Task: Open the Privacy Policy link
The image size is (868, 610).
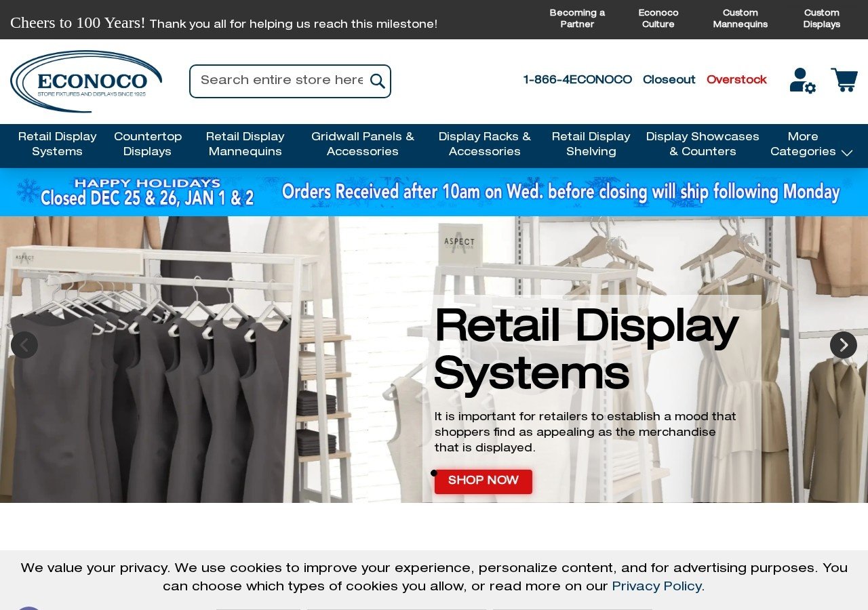Action: tap(656, 586)
